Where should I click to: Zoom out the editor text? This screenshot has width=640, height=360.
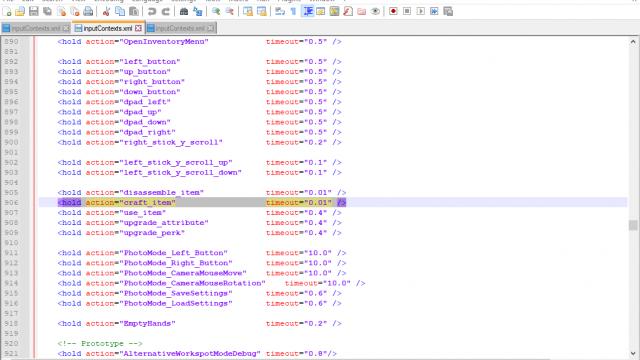[229, 11]
